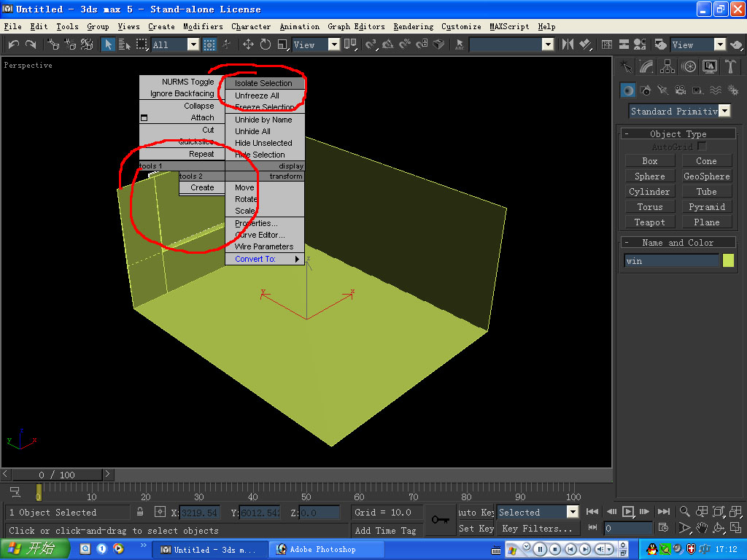The width and height of the screenshot is (747, 560).
Task: Click the Pyramid primitive button
Action: 706,206
